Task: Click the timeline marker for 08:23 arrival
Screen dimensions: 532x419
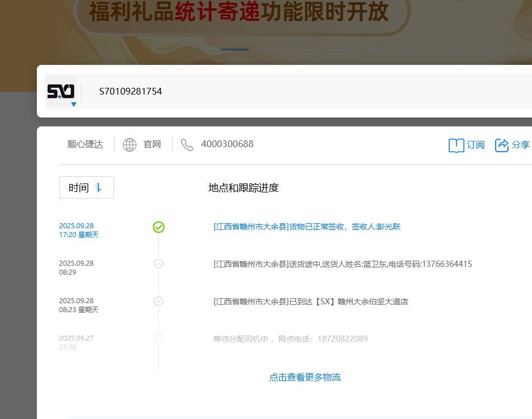Action: 158,301
